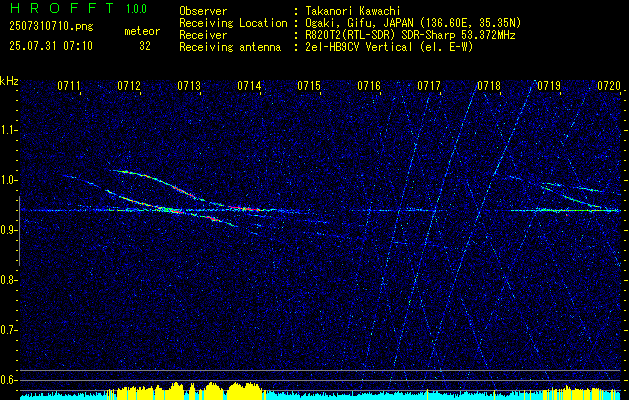The height and width of the screenshot is (400, 629).
Task: Click the 0712 time marker
Action: click(129, 86)
